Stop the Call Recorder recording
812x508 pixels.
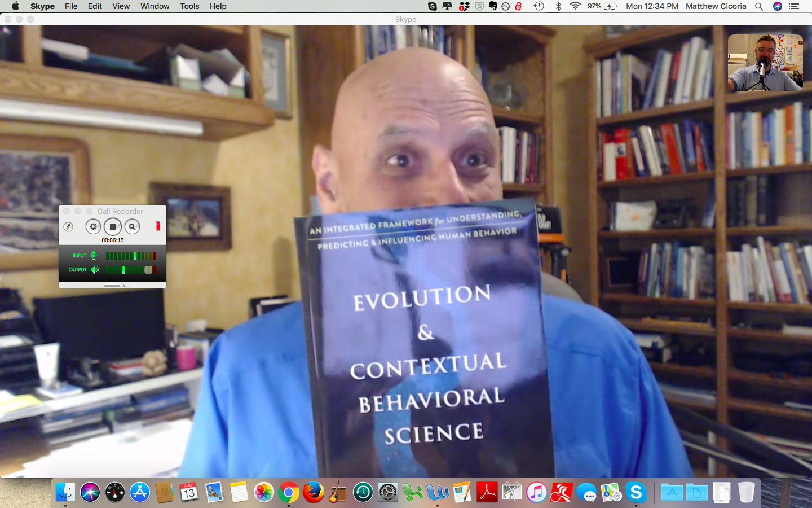113,226
